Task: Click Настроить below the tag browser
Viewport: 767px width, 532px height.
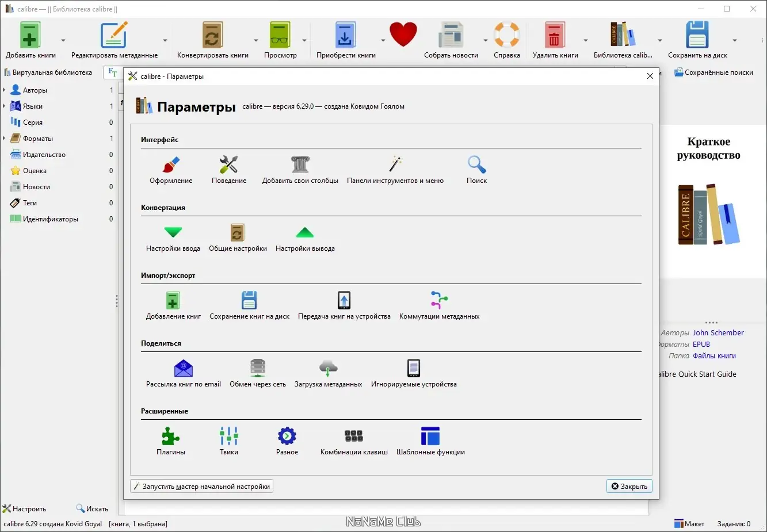Action: [x=24, y=509]
